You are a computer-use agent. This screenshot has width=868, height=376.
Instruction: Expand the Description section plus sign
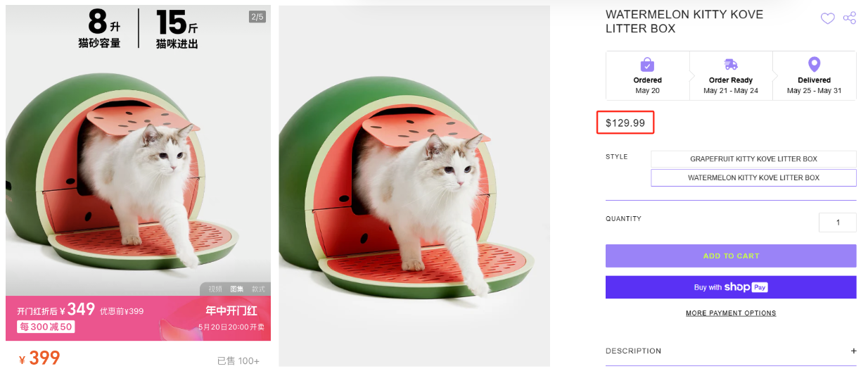coord(853,351)
